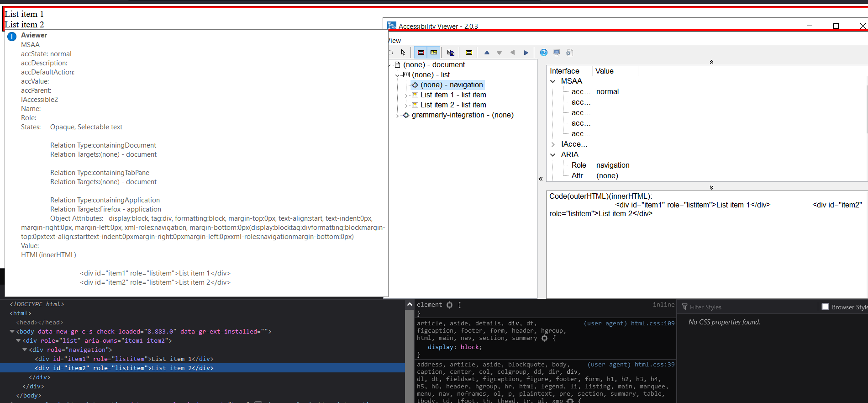
Task: Expand the IAcce... group in the properties panel
Action: pyautogui.click(x=553, y=144)
